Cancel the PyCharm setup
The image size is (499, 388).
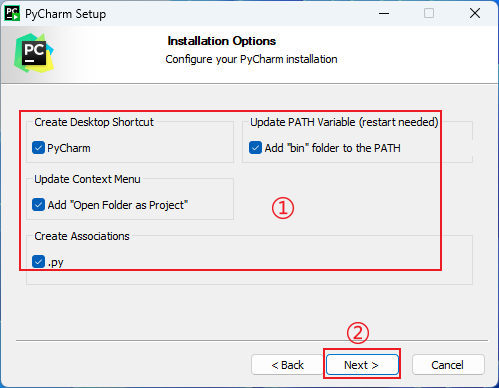pos(448,365)
